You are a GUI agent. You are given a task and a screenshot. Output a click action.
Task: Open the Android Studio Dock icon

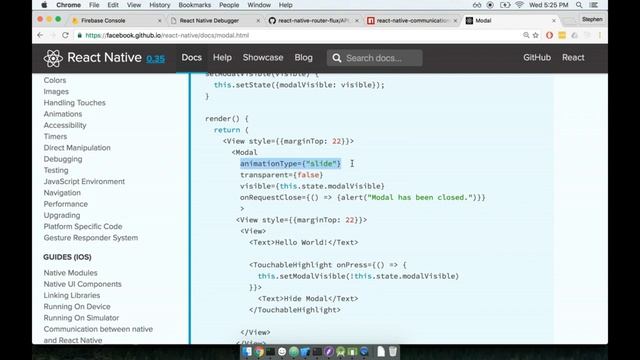340,351
